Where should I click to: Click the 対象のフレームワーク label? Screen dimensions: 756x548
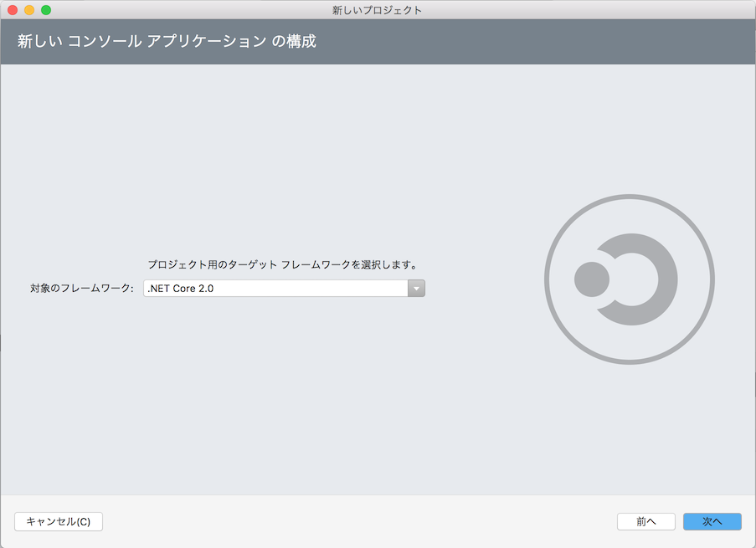point(82,288)
